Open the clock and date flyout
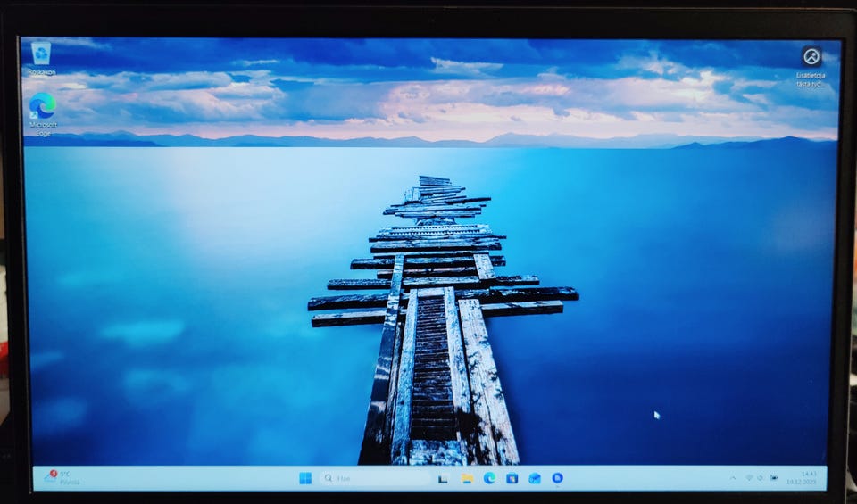The image size is (857, 504). (802, 478)
